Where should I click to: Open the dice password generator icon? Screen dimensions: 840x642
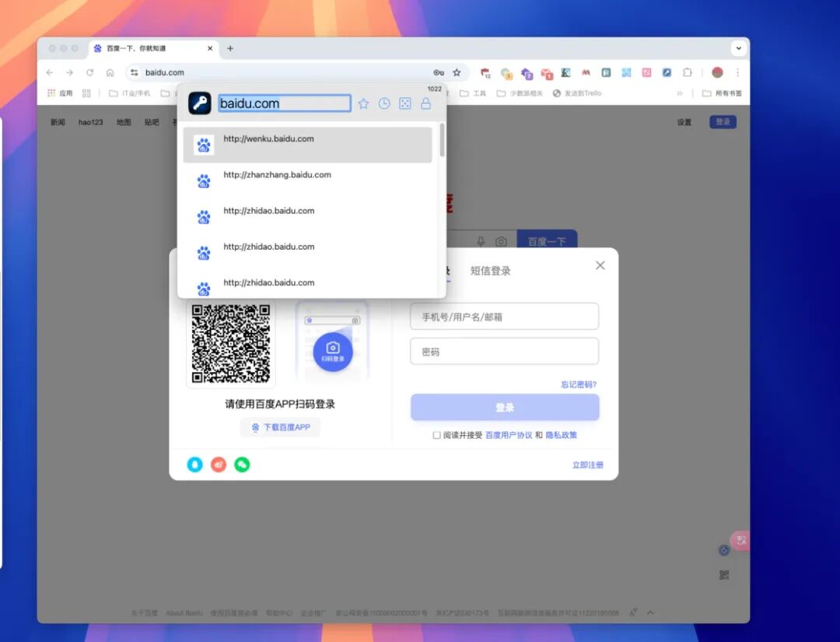pyautogui.click(x=405, y=103)
